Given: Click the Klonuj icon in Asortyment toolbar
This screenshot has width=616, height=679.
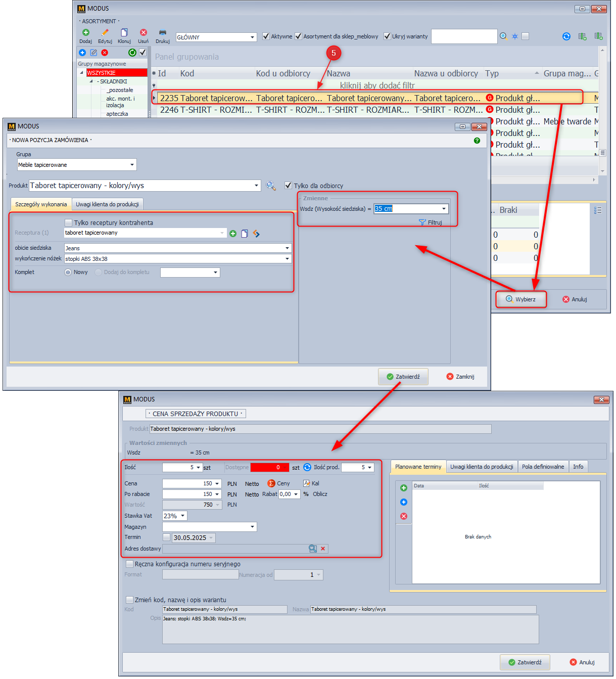Looking at the screenshot, I should [124, 32].
